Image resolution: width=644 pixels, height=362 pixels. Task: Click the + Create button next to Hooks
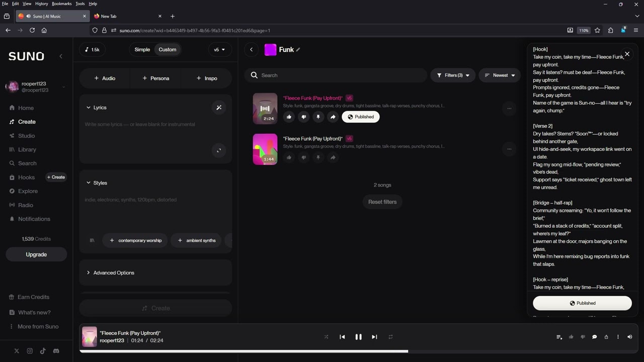(56, 177)
